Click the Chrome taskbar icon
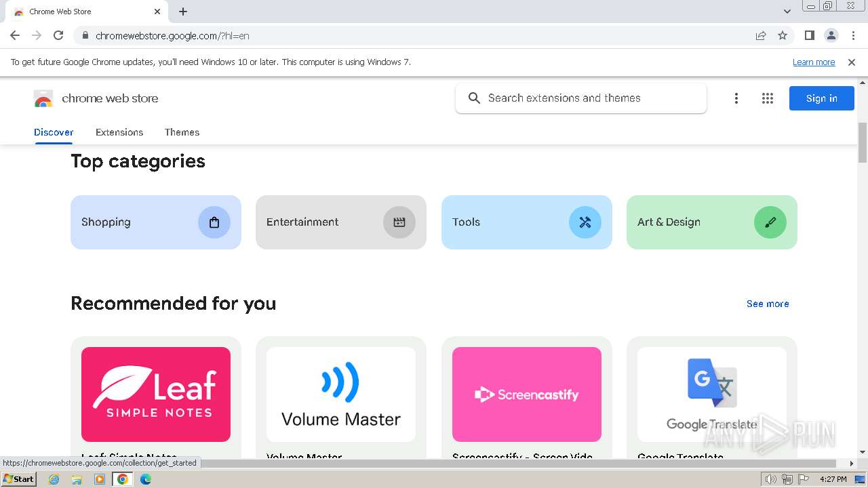The width and height of the screenshot is (868, 488). 123,479
